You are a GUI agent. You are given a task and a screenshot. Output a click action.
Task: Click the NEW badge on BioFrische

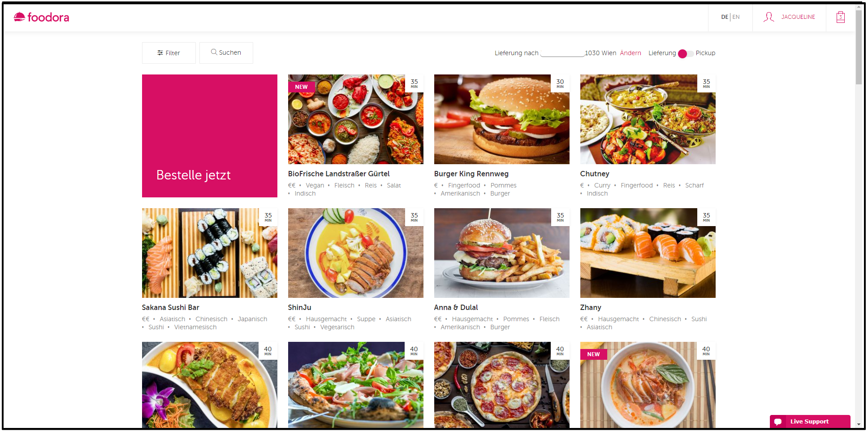(302, 87)
